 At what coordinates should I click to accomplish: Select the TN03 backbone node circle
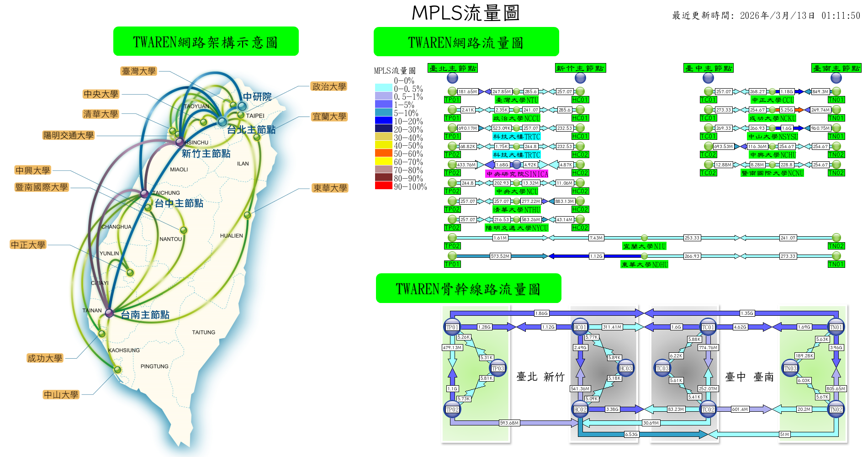tap(790, 368)
